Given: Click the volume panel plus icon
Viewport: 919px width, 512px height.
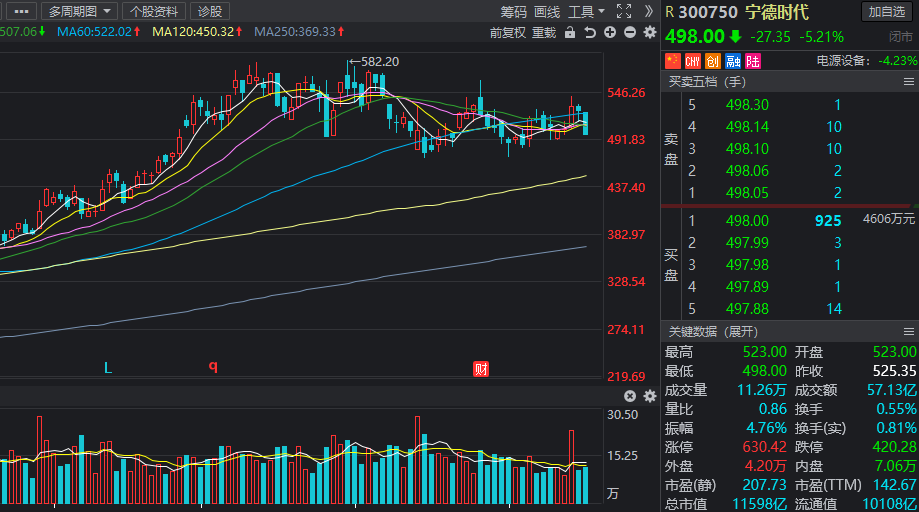Looking at the screenshot, I should click(630, 396).
